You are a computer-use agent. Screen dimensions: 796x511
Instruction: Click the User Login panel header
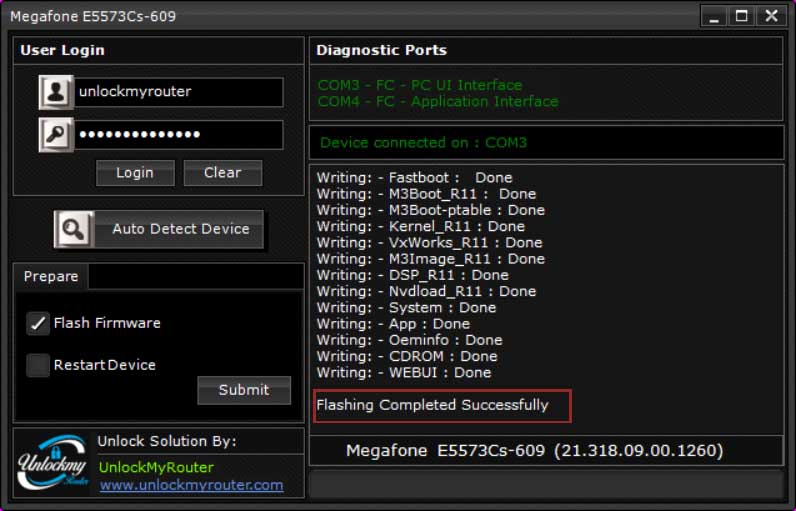click(x=62, y=50)
